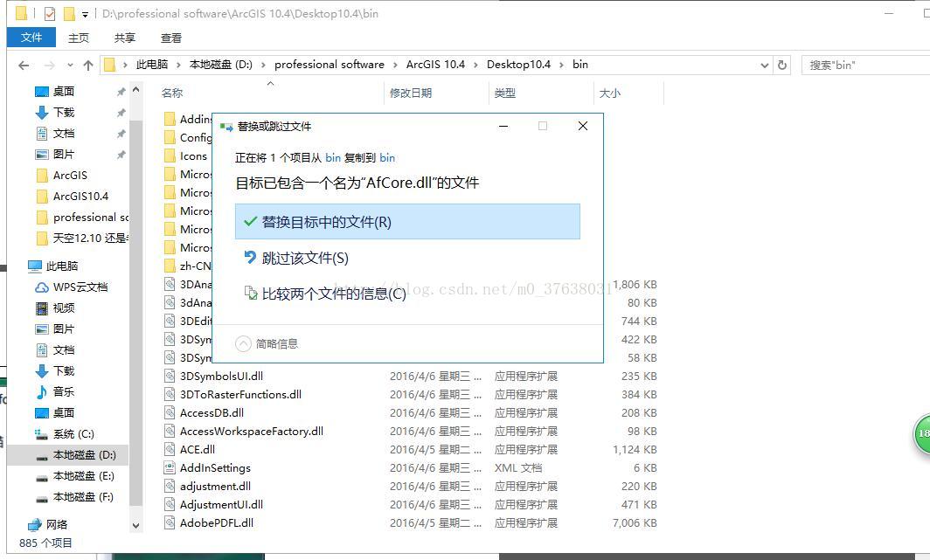The image size is (930, 560).
Task: Select AddInSettings XML file
Action: coord(215,467)
